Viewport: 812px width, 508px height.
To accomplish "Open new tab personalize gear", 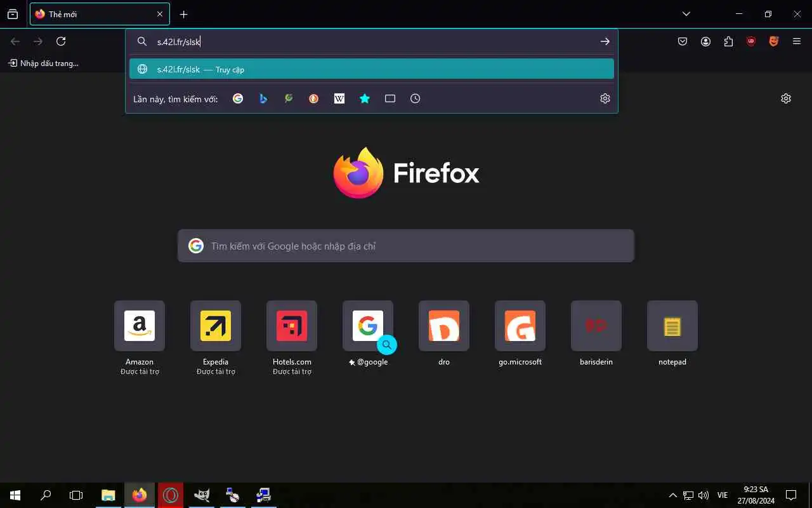I will 786,98.
